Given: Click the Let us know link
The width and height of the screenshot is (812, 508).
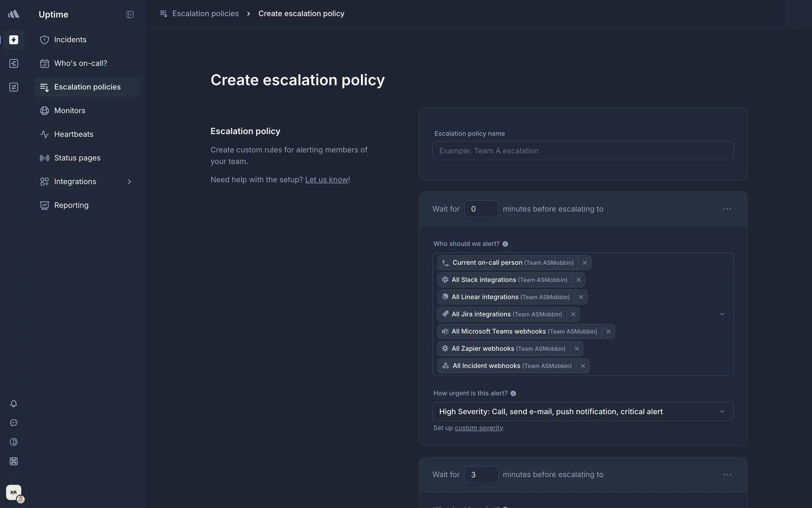Looking at the screenshot, I should 326,179.
